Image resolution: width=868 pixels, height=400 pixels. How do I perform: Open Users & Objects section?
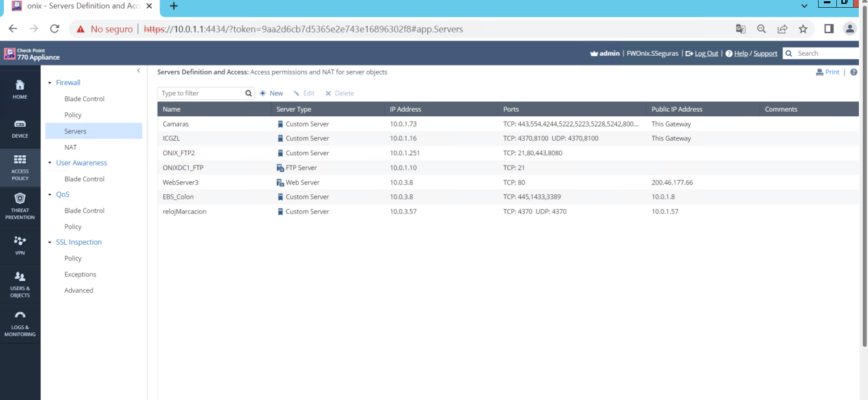pos(20,284)
